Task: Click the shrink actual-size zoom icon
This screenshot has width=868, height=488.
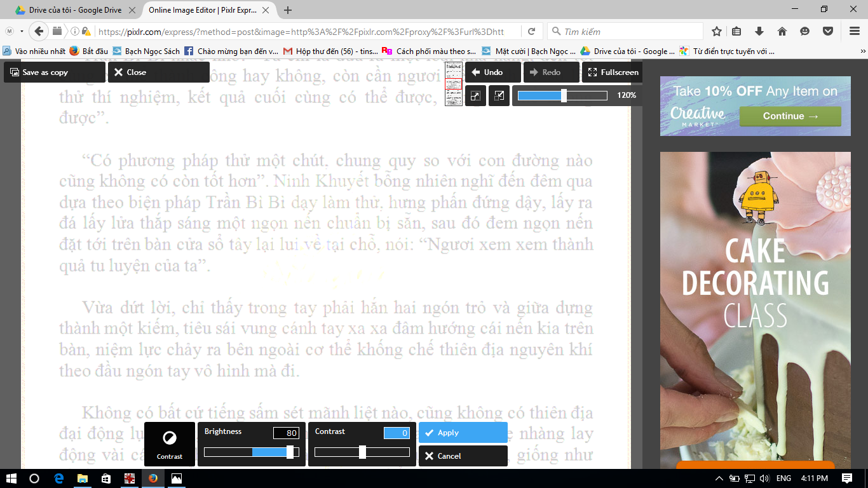Action: (x=499, y=96)
